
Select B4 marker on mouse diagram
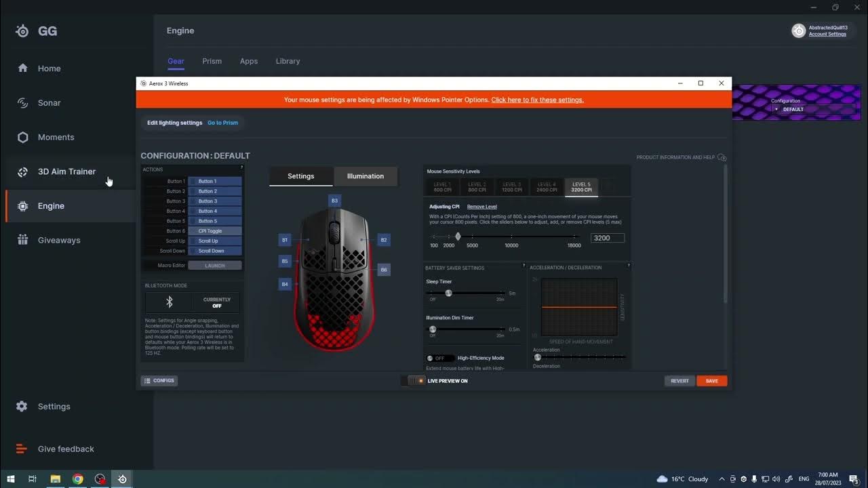[285, 284]
